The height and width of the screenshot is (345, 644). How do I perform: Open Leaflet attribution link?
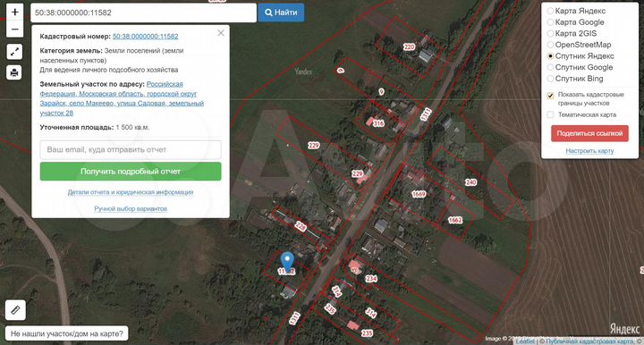coord(525,341)
